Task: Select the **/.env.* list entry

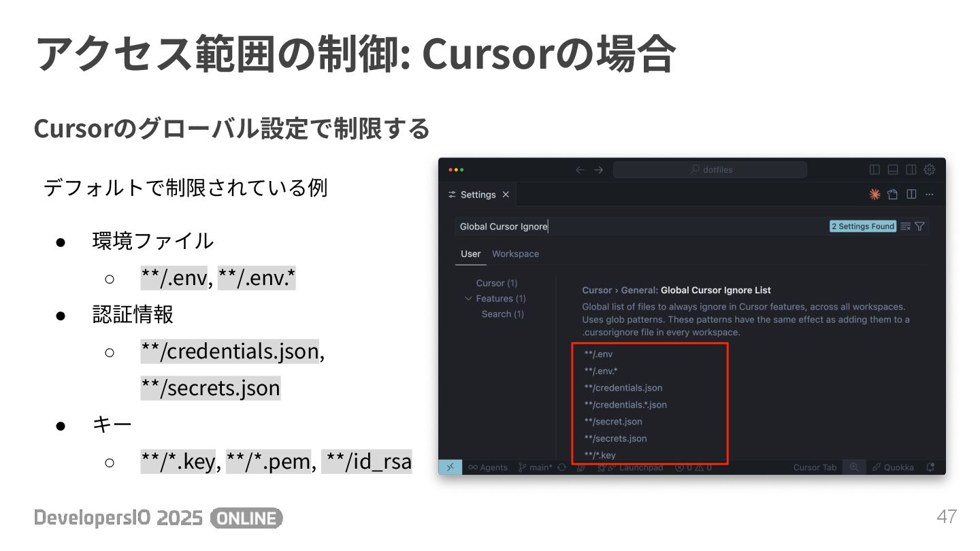Action: coord(601,371)
